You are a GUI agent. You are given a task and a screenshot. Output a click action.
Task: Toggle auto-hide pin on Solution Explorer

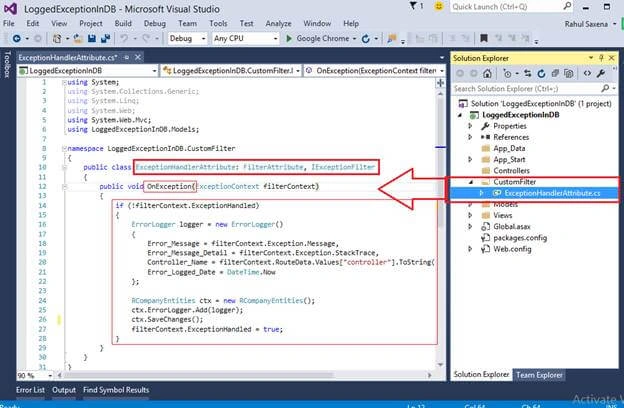click(x=601, y=58)
